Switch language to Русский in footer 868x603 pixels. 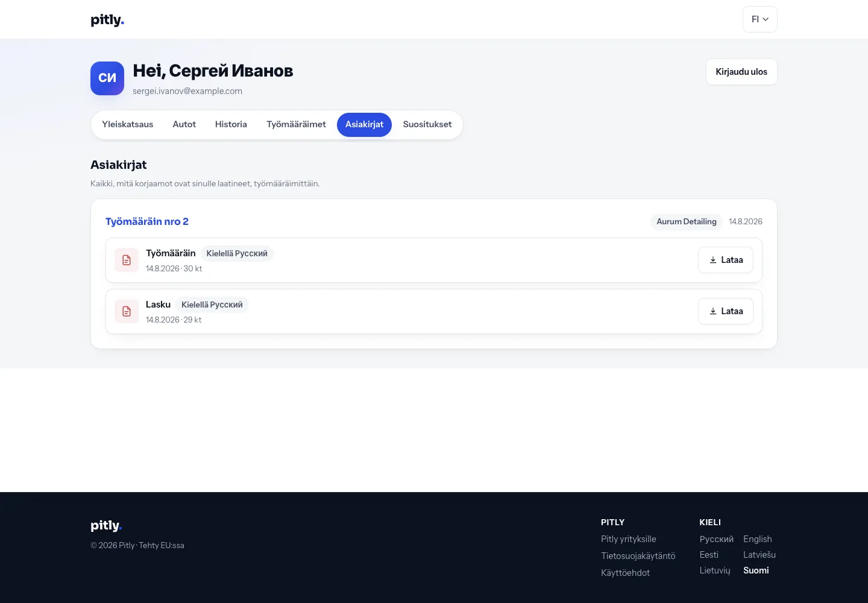point(717,539)
